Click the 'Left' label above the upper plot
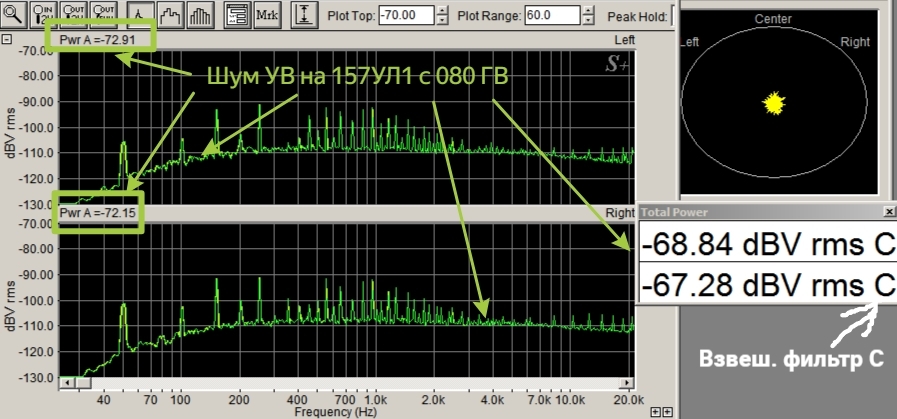The width and height of the screenshot is (897, 419). click(625, 39)
